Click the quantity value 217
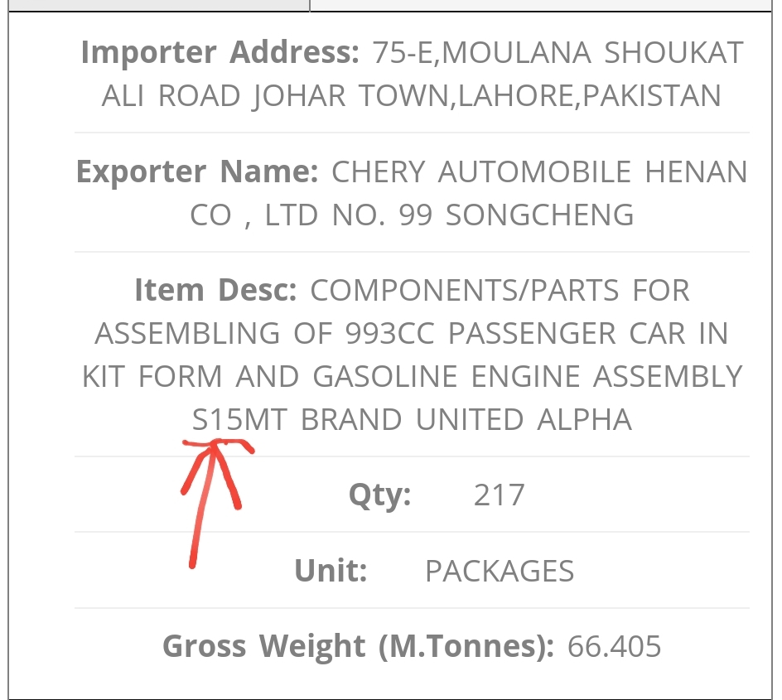 click(x=499, y=495)
